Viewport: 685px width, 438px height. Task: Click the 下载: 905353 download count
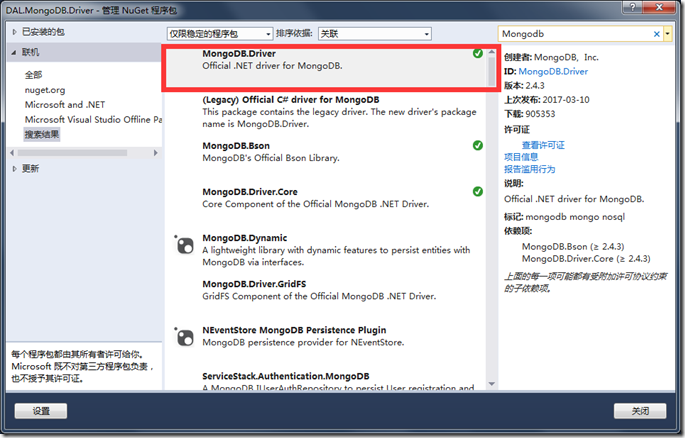pyautogui.click(x=529, y=114)
